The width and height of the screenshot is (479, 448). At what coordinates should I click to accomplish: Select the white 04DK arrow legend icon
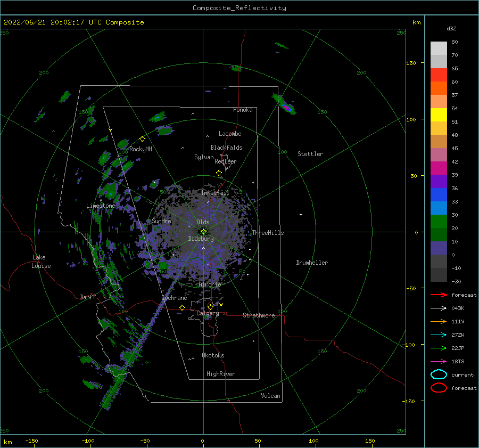click(439, 308)
